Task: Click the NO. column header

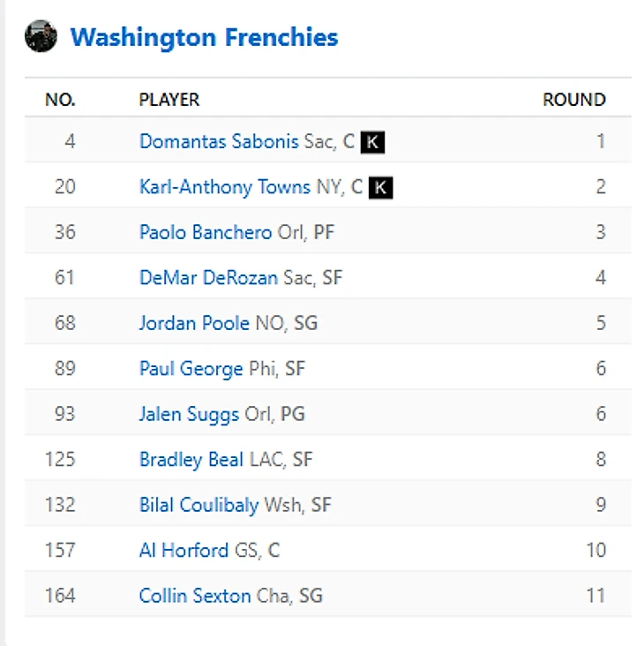Action: click(60, 100)
